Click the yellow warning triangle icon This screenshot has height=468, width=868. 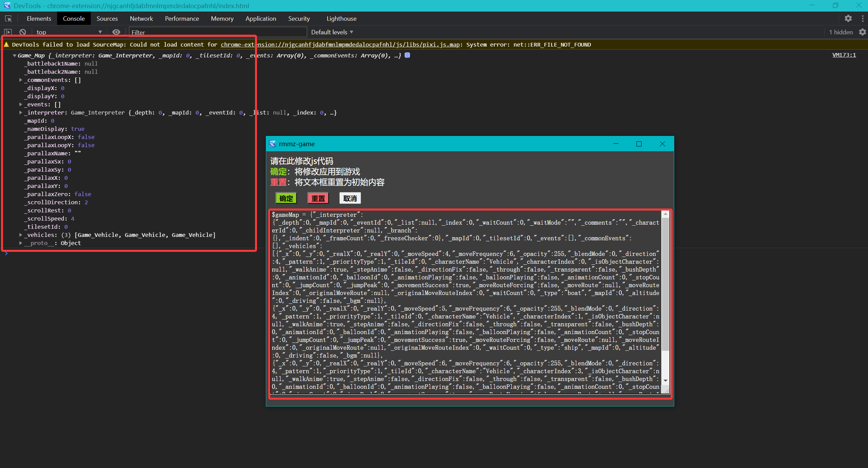[6, 45]
